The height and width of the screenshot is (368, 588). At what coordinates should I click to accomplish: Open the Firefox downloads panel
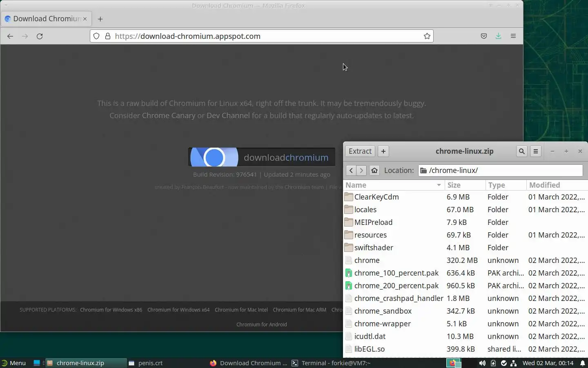[x=499, y=36]
